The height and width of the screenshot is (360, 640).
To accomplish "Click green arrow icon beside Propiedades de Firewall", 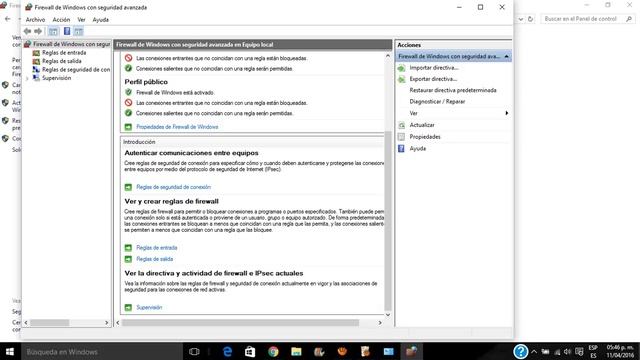I will click(x=128, y=127).
